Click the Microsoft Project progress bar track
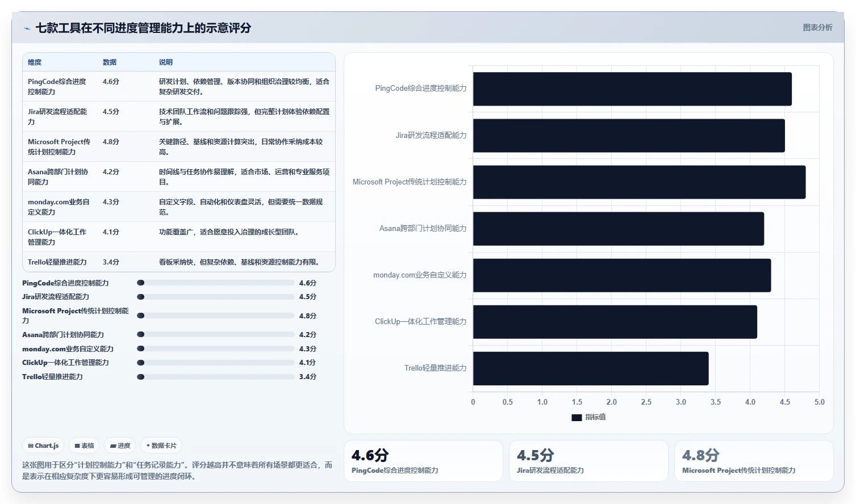Screen dimensions: 856x504 [x=216, y=316]
